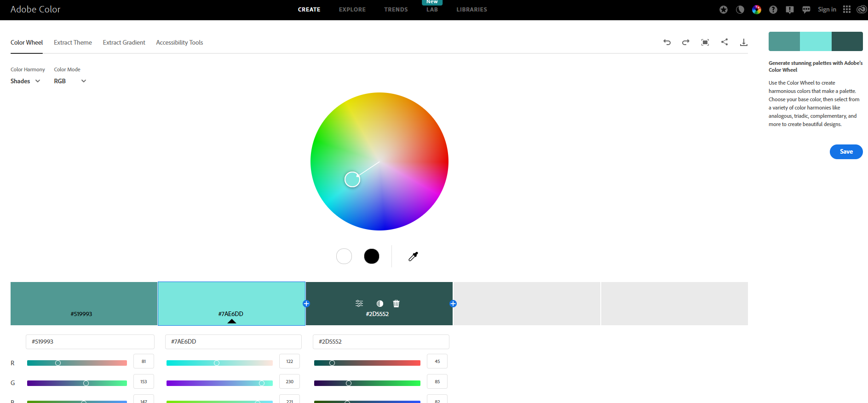Go to the Explore menu
This screenshot has width=868, height=403.
352,10
